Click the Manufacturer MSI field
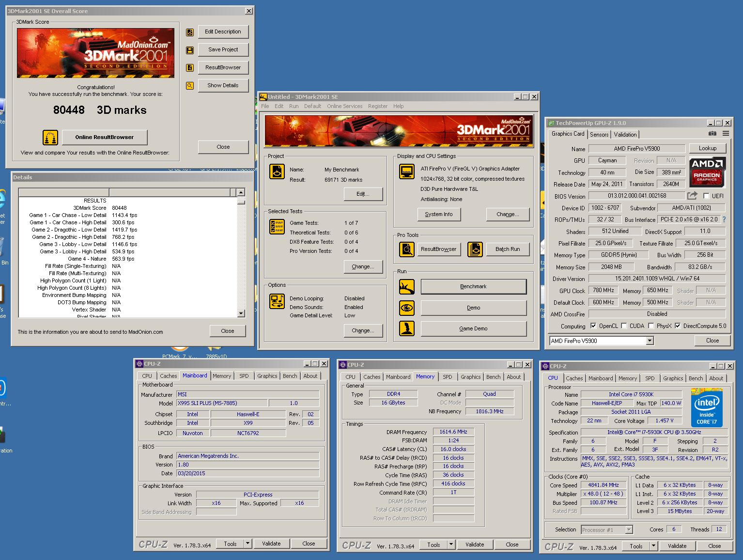743x560 pixels. (248, 394)
